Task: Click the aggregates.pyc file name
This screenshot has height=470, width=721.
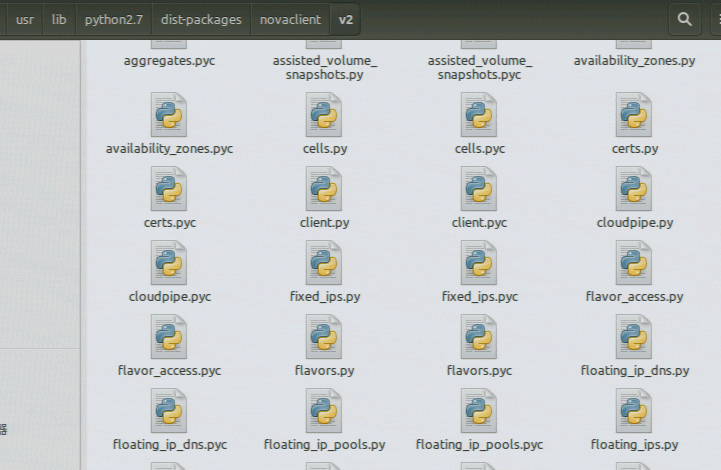Action: coord(169,61)
